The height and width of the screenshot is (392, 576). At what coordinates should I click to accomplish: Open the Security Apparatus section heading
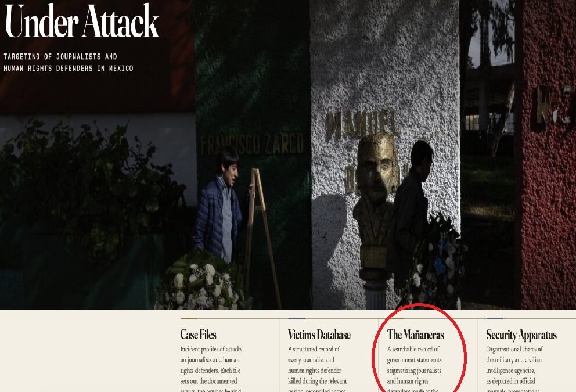pos(521,335)
